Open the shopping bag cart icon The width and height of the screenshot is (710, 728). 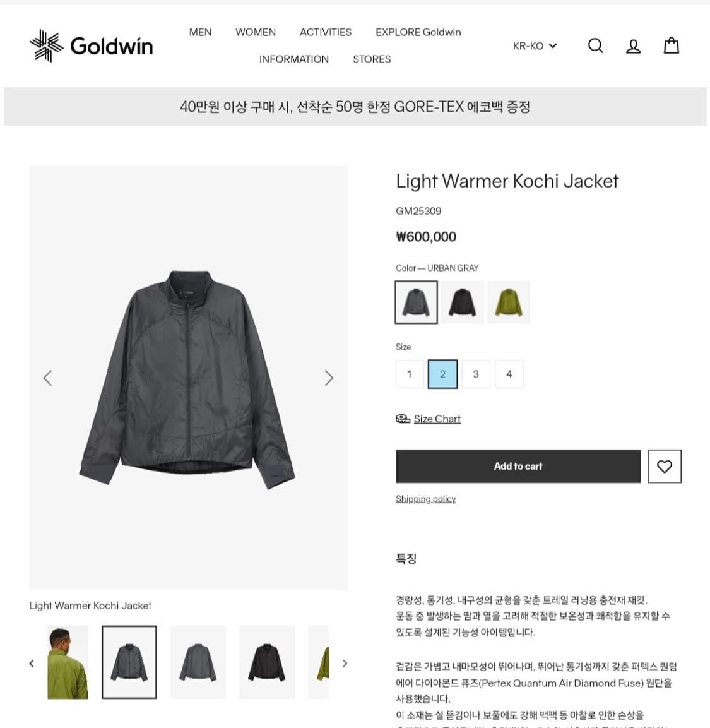pyautogui.click(x=671, y=45)
